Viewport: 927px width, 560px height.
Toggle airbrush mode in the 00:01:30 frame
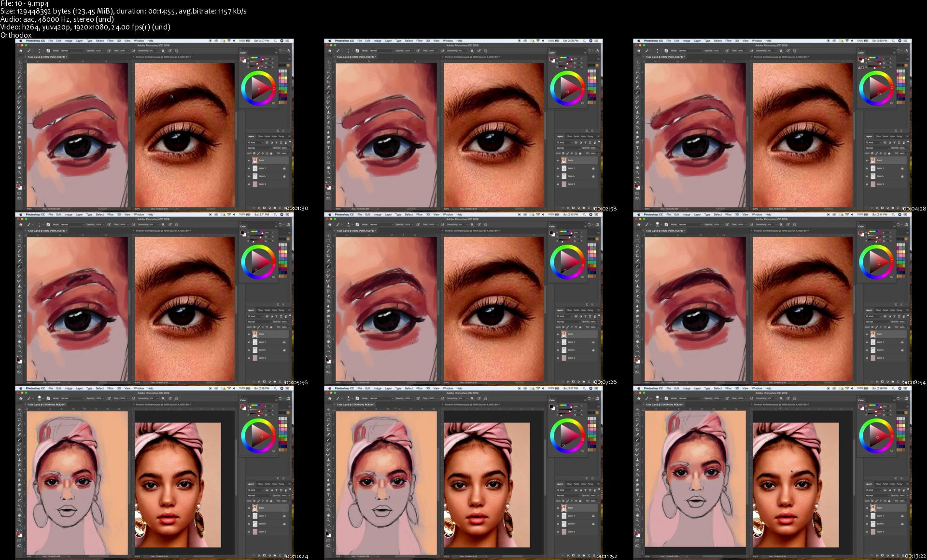[133, 51]
